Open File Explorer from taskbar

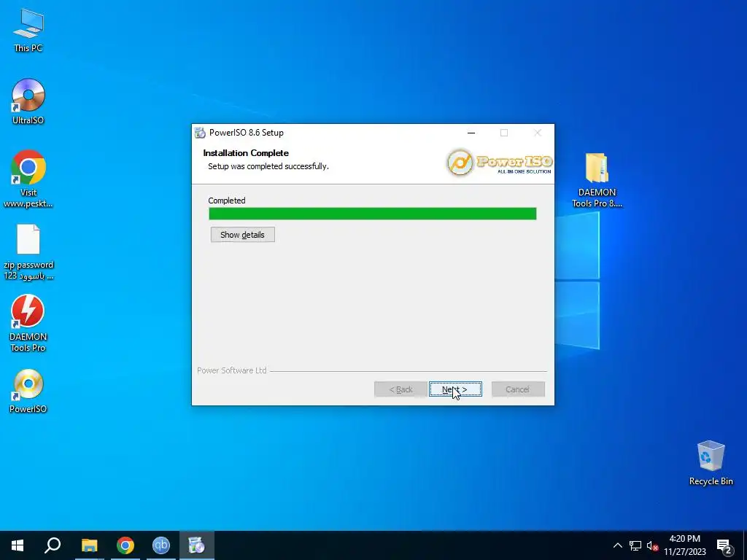click(x=89, y=545)
